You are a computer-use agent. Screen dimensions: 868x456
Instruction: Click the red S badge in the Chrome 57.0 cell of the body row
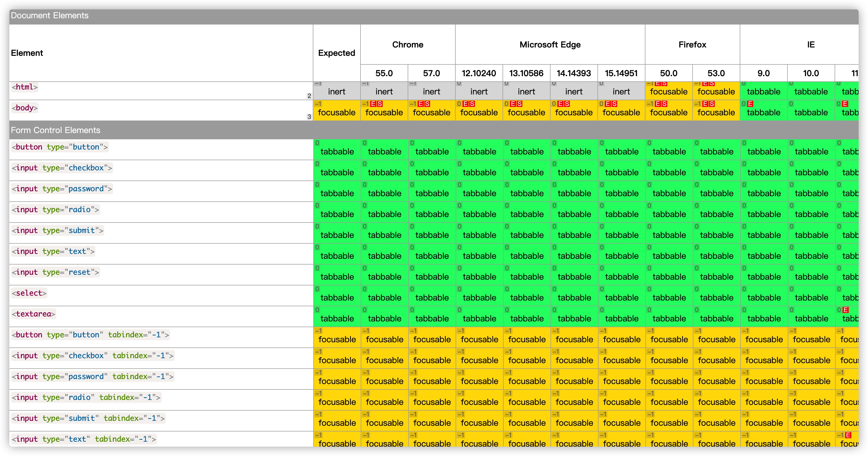[x=427, y=104]
